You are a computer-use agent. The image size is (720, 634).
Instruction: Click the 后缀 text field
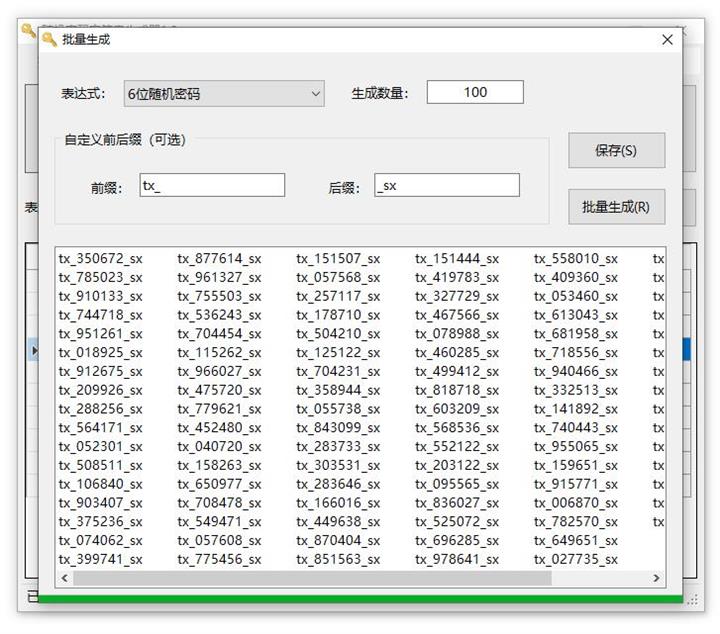pos(447,185)
